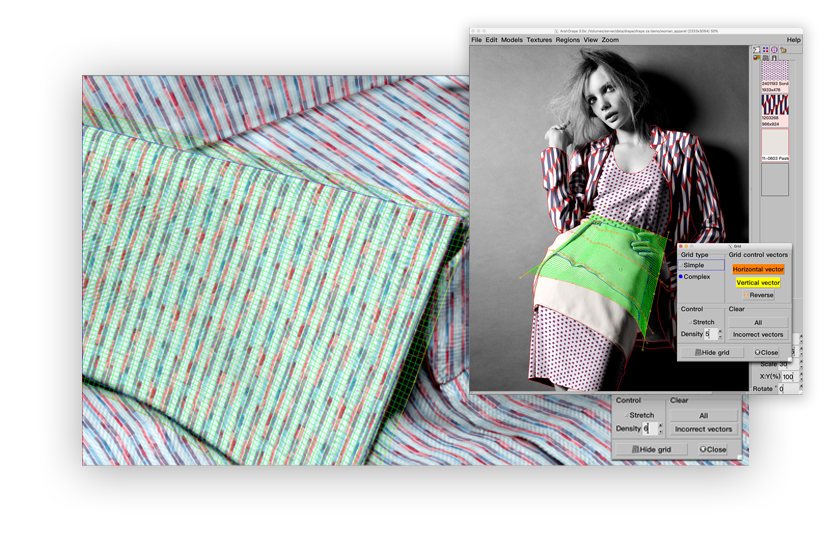Viewport: 830px width, 543px height.
Task: Click Clear All in the Density 5 Grid dialog
Action: point(758,322)
